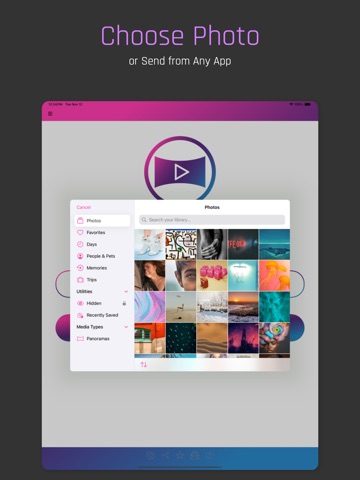The image size is (360, 480).
Task: Click the magnifier icon in search field
Action: (x=144, y=220)
